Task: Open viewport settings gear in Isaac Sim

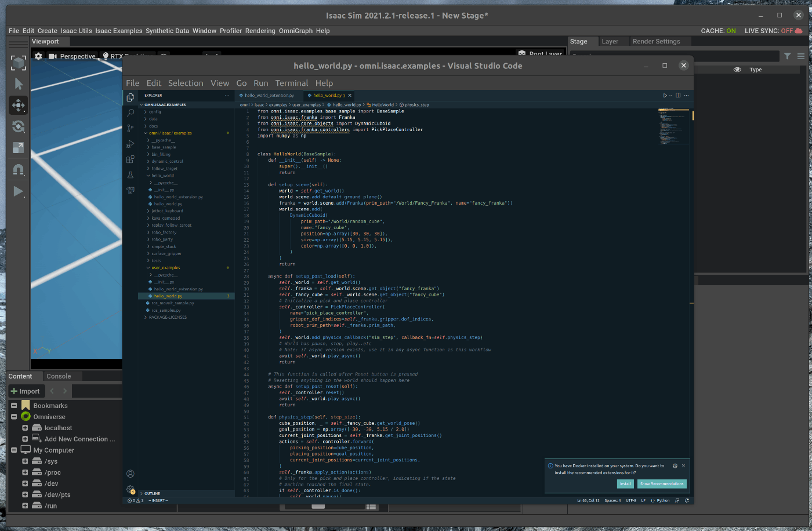Action: pos(38,56)
